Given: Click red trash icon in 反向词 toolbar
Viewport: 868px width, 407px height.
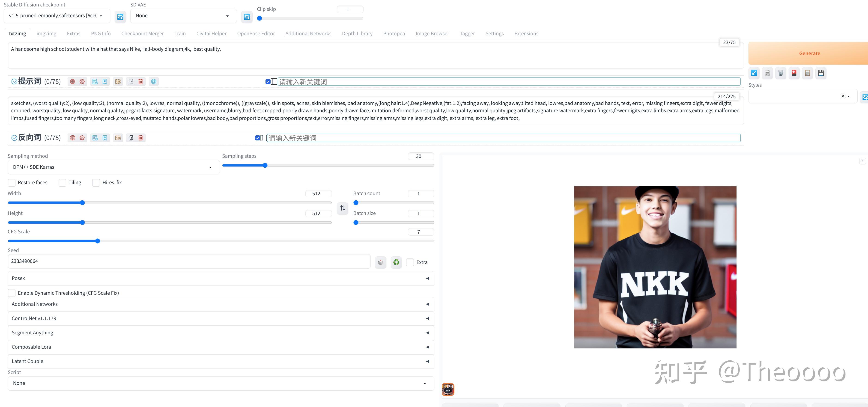Looking at the screenshot, I should 141,138.
